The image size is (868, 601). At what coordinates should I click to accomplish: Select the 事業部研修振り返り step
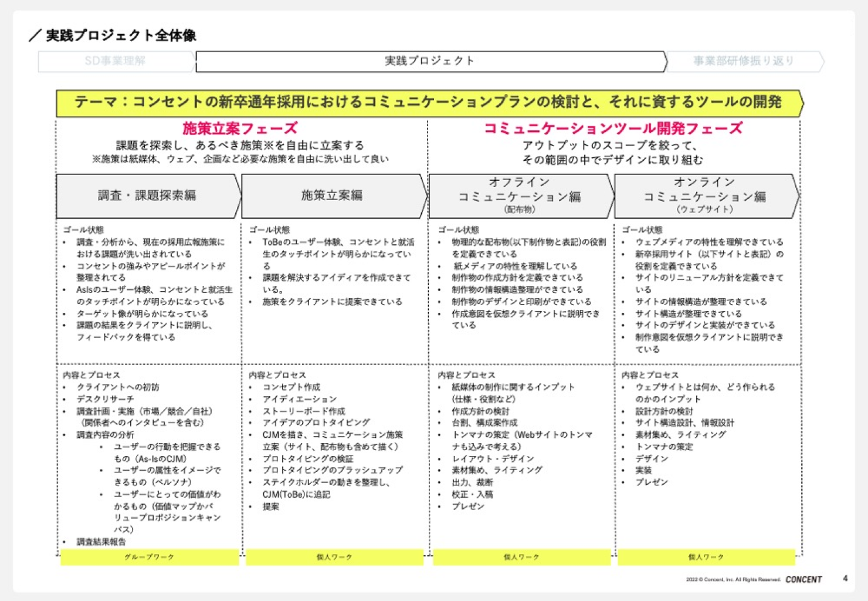coord(744,61)
